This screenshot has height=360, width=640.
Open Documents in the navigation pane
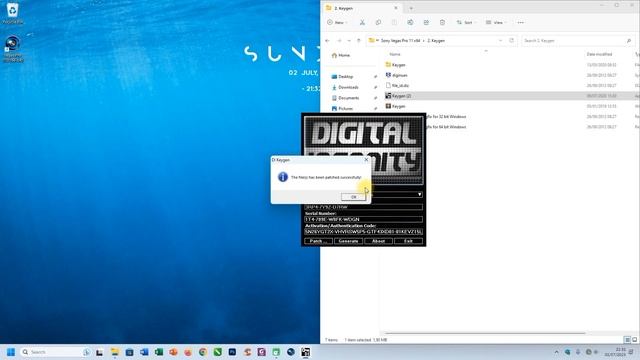coord(345,98)
